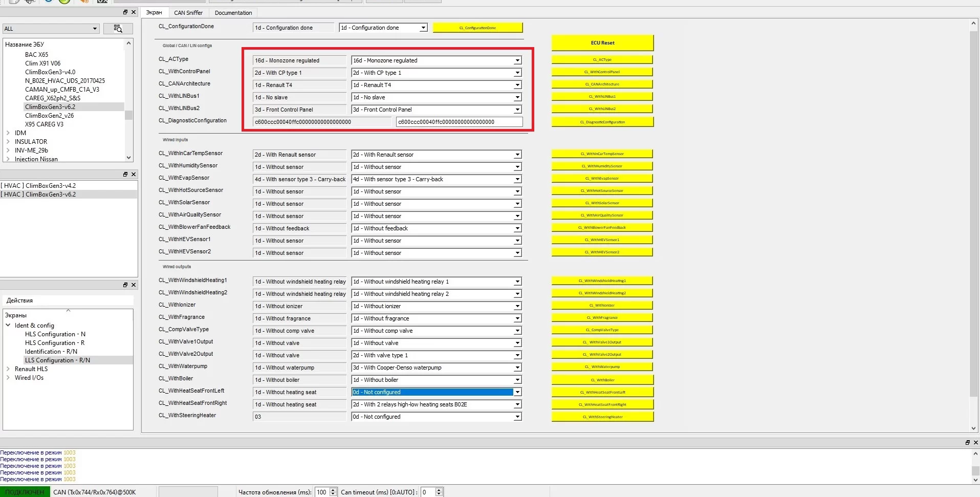Click the ECU search scan icon button

click(x=118, y=29)
